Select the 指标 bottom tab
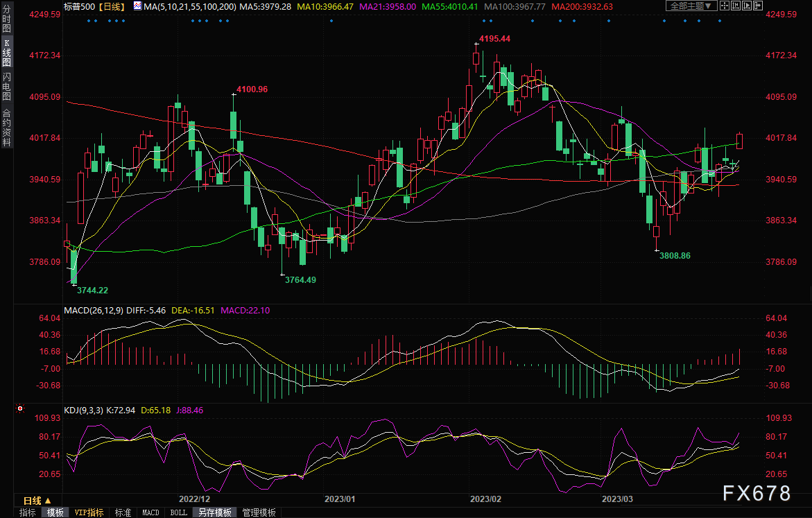Screen dimensions: 812x518 28,512
